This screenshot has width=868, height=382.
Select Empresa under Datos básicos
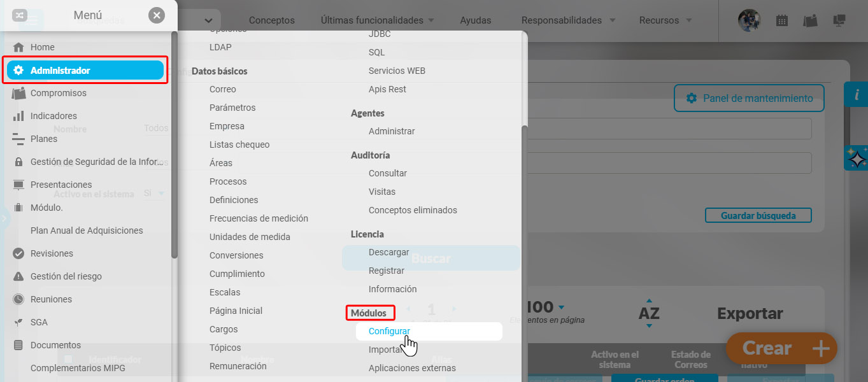[227, 126]
